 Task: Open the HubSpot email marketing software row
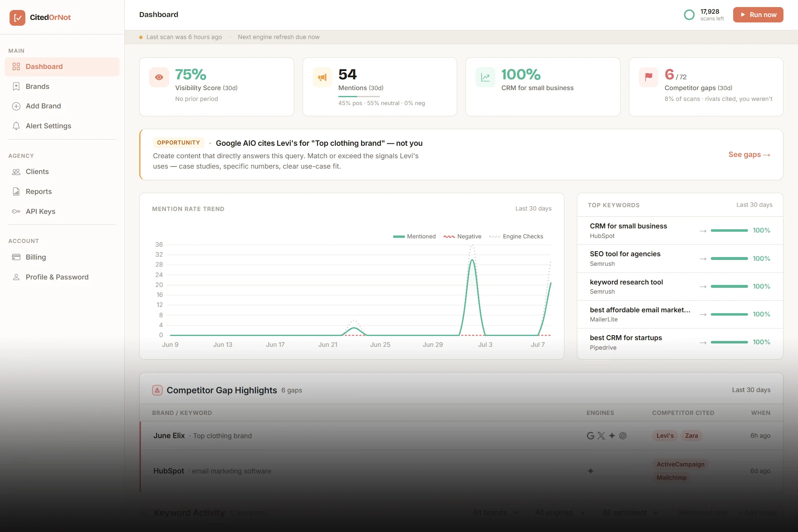coord(461,471)
